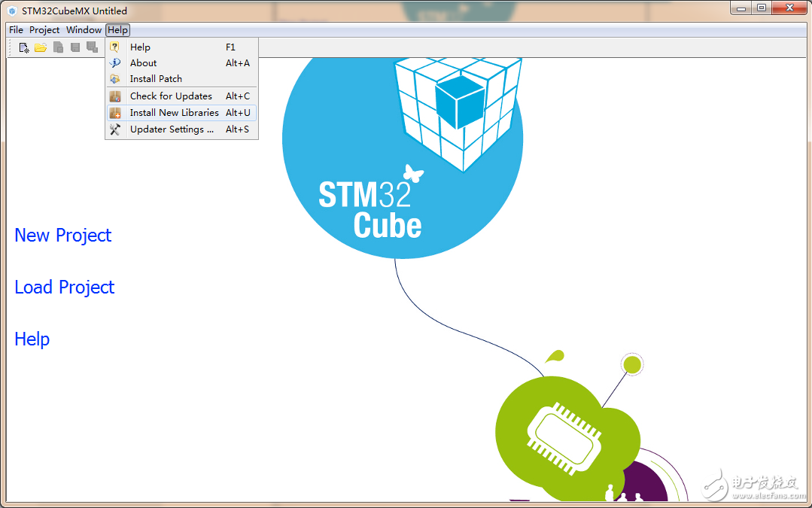Open the File menu
This screenshot has height=508, width=812.
coord(16,30)
